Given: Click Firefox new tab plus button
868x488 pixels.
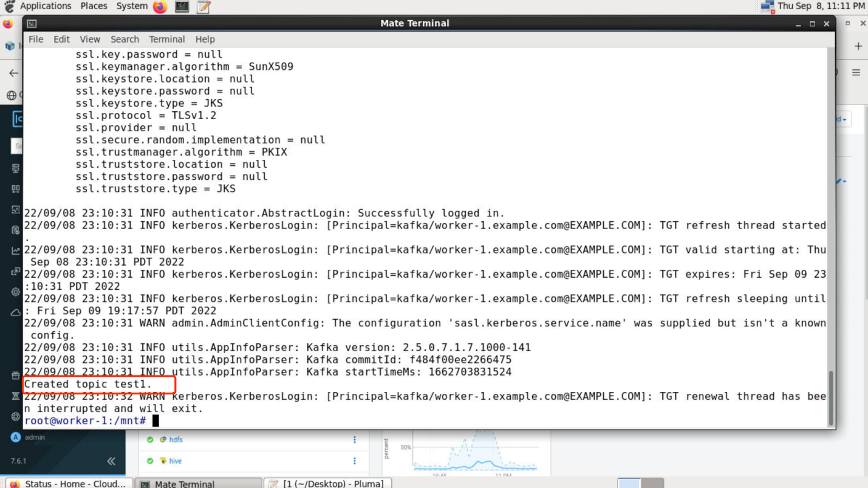Looking at the screenshot, I should point(858,46).
